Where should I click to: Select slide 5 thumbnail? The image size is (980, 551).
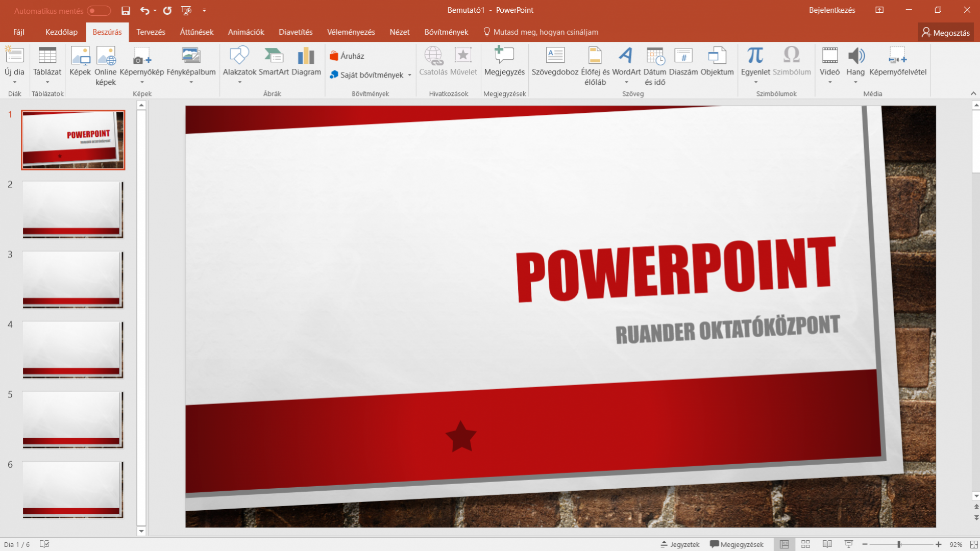[72, 419]
